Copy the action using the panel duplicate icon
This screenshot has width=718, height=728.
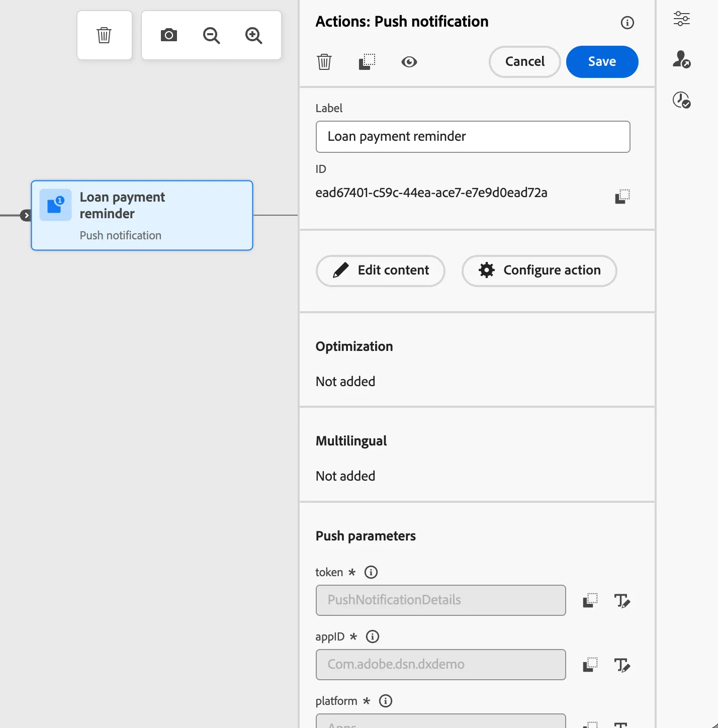pyautogui.click(x=367, y=62)
